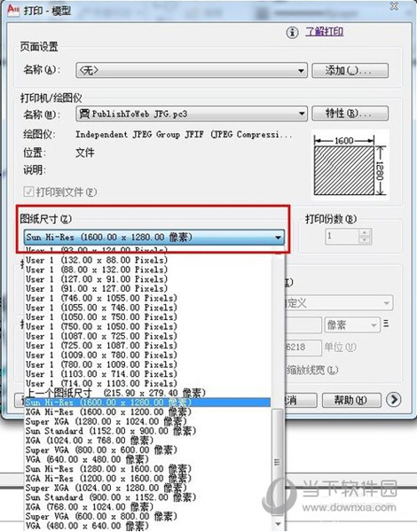Open the 像素 units dropdown
Viewport: 417px width, 532px height.
coord(352,325)
